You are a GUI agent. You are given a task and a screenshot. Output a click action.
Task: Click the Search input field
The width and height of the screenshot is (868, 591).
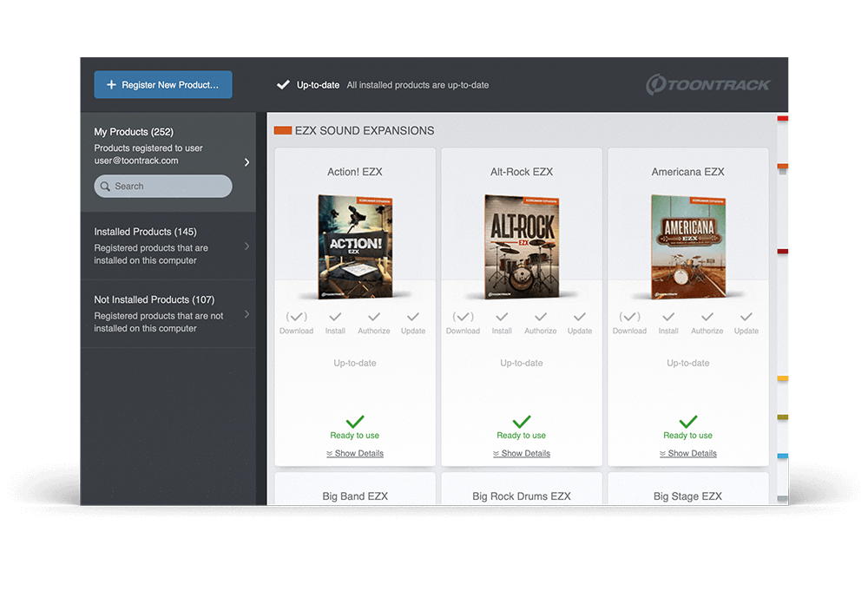tap(169, 187)
